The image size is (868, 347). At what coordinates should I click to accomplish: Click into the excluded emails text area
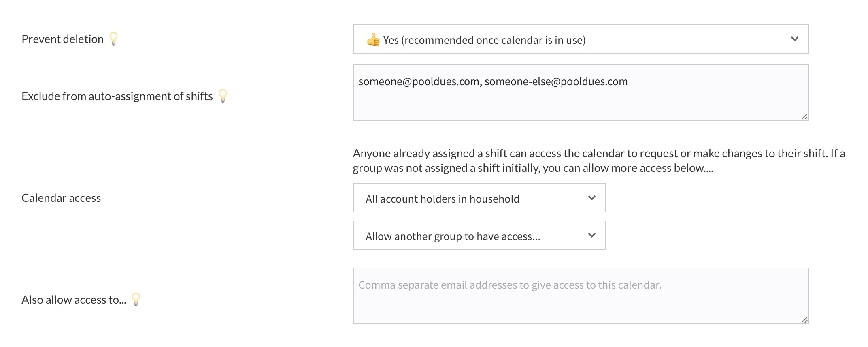[x=580, y=101]
